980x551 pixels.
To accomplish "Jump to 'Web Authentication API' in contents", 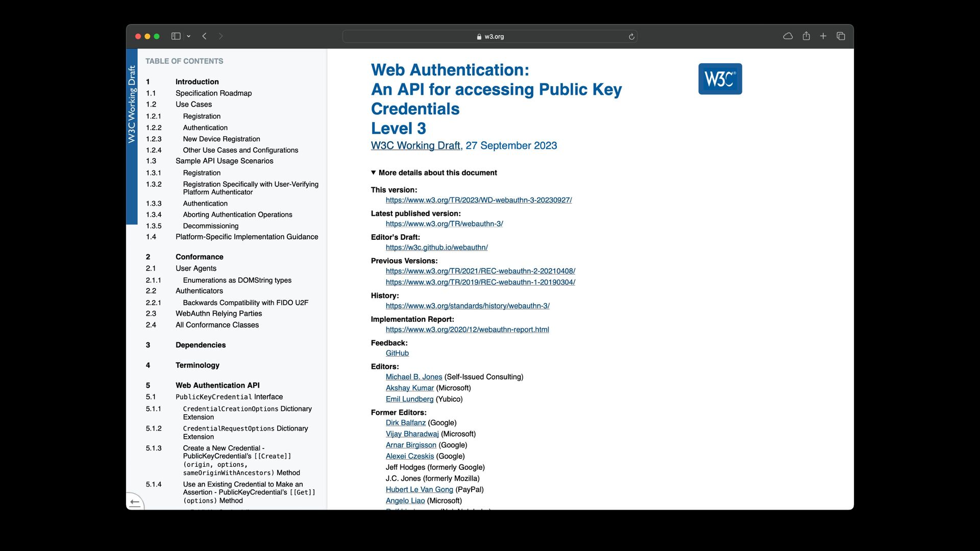I will 217,385.
